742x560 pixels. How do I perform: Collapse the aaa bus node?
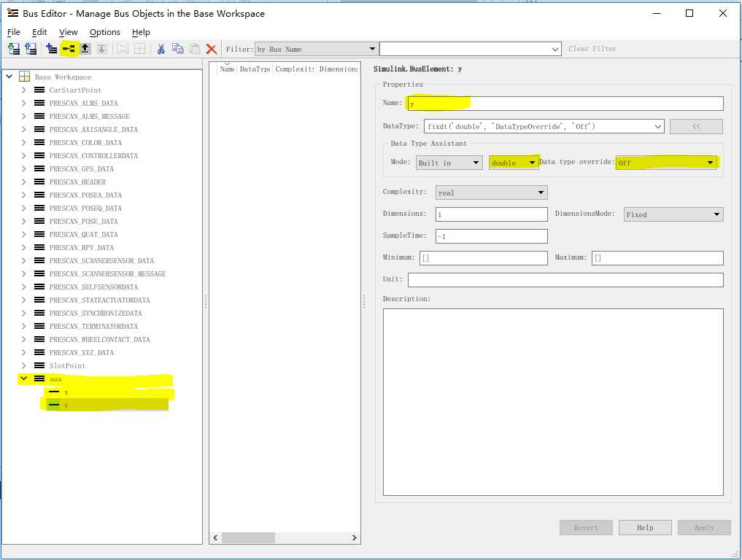[x=23, y=378]
